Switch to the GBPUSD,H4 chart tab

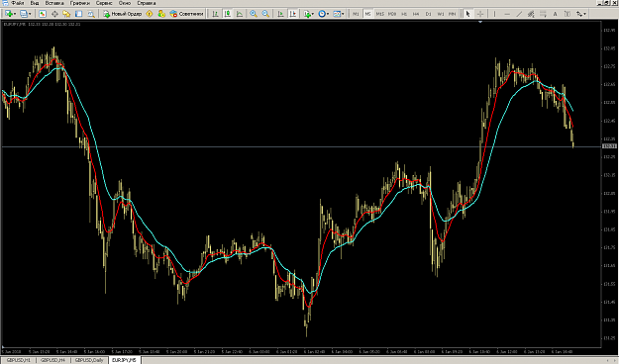(52, 360)
